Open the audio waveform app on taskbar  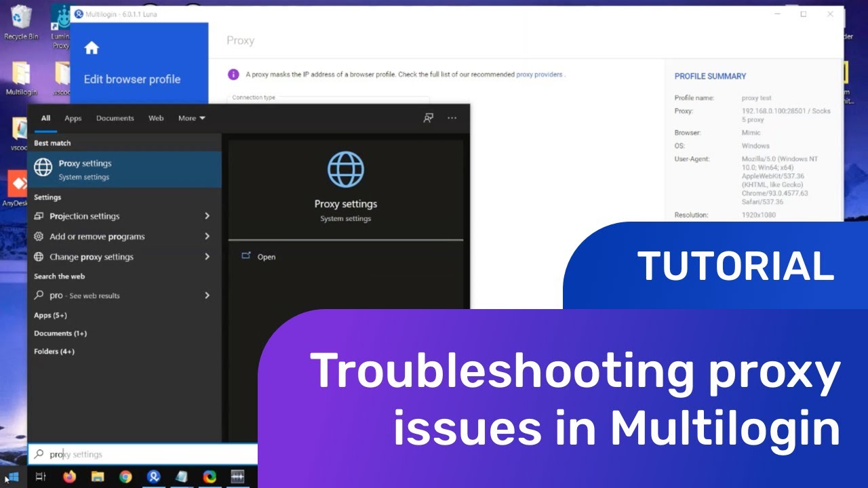(237, 477)
